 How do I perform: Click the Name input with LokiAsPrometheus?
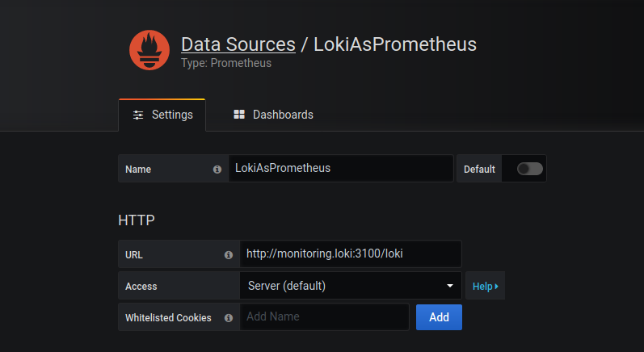coord(340,169)
